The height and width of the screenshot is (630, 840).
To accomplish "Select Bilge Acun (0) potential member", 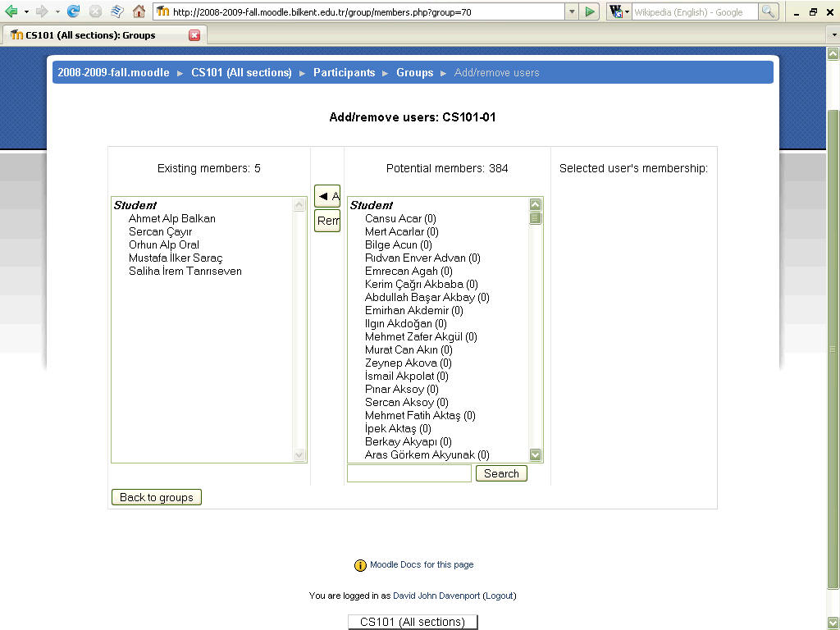I will [x=399, y=244].
